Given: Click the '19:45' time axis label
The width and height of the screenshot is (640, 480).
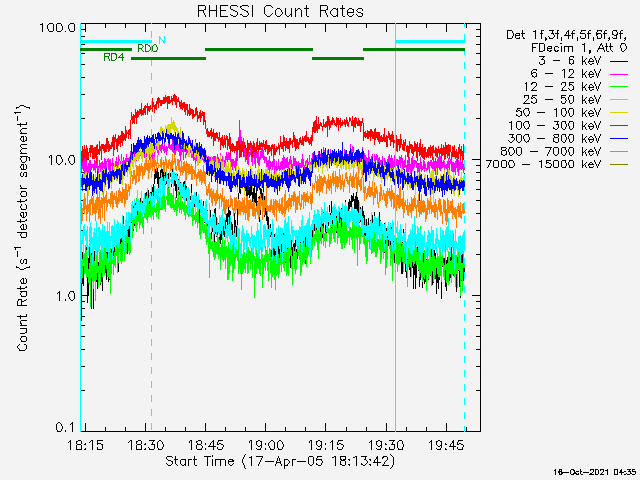Looking at the screenshot, I should coord(446,445).
